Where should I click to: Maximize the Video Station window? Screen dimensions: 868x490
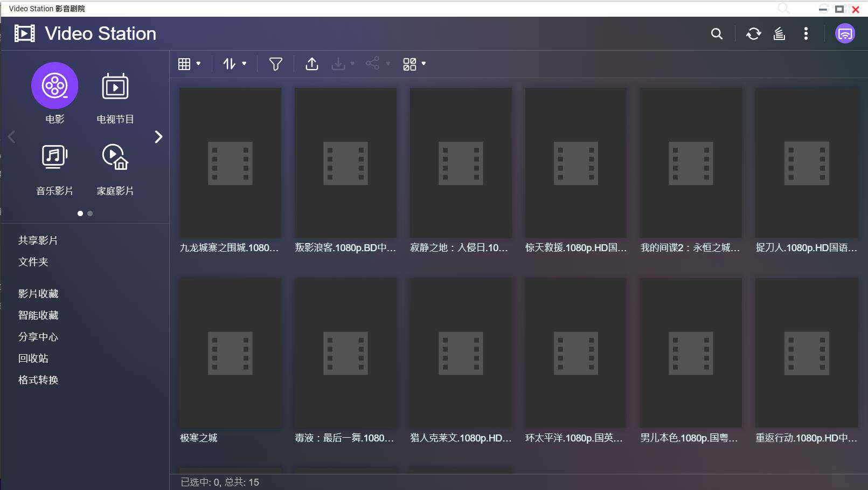click(x=839, y=9)
